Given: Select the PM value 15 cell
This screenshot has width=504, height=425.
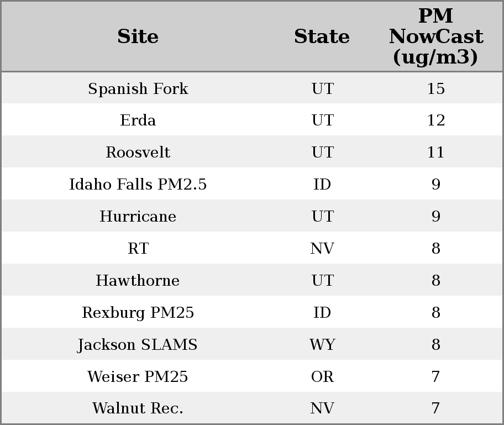Looking at the screenshot, I should (x=435, y=89).
